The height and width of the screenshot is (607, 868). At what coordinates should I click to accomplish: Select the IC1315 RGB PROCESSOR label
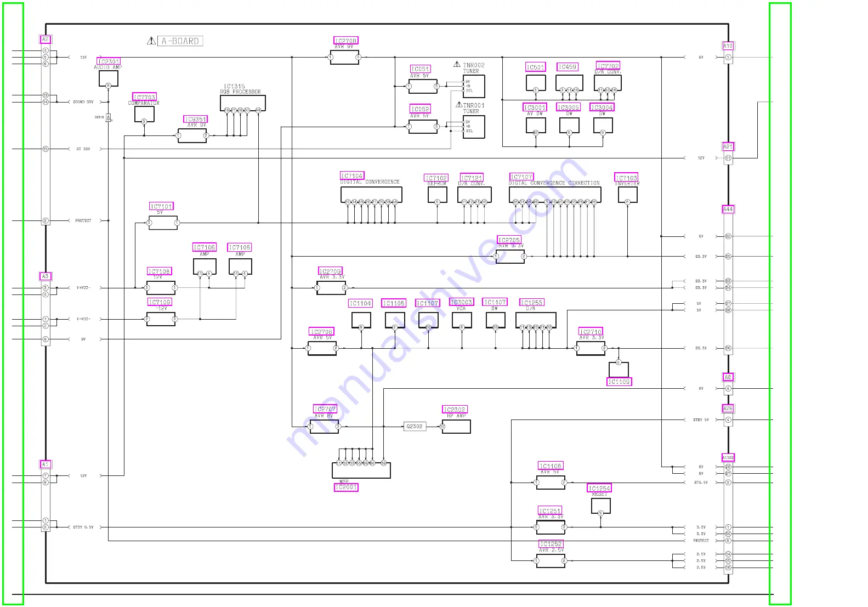[241, 89]
